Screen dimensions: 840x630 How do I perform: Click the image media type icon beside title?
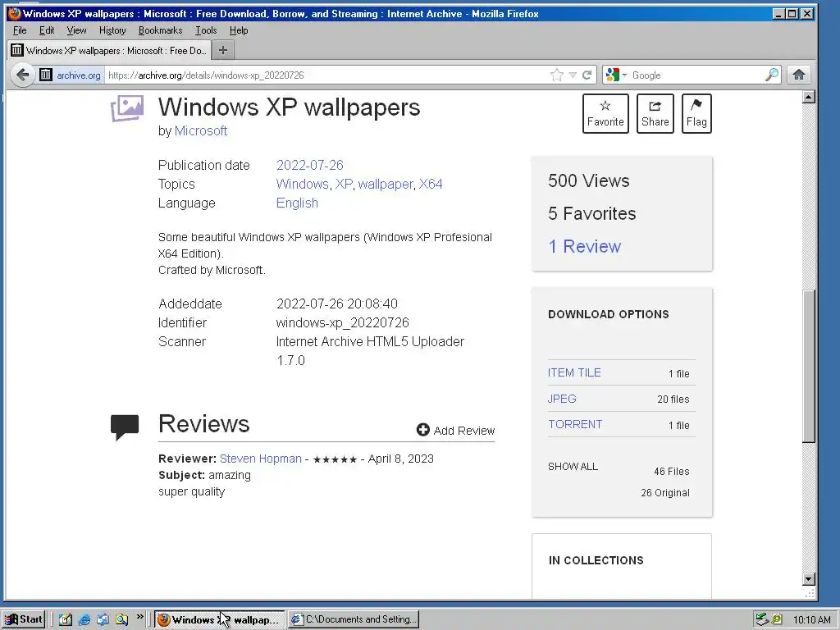pyautogui.click(x=127, y=108)
